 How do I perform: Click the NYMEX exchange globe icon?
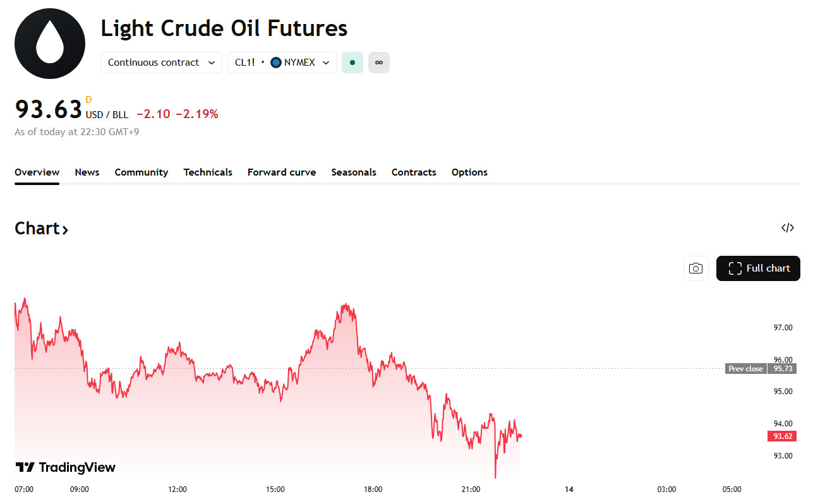click(276, 63)
